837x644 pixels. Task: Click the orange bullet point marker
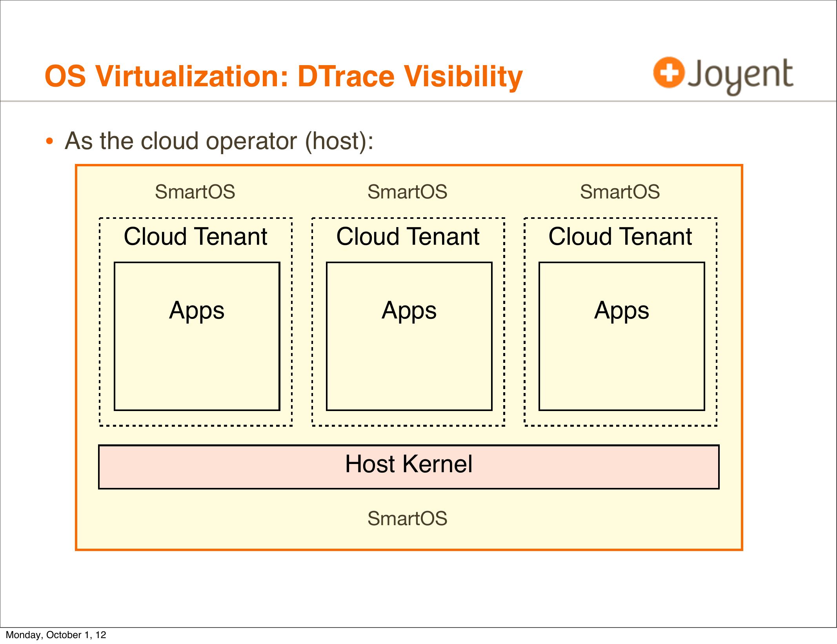click(49, 142)
